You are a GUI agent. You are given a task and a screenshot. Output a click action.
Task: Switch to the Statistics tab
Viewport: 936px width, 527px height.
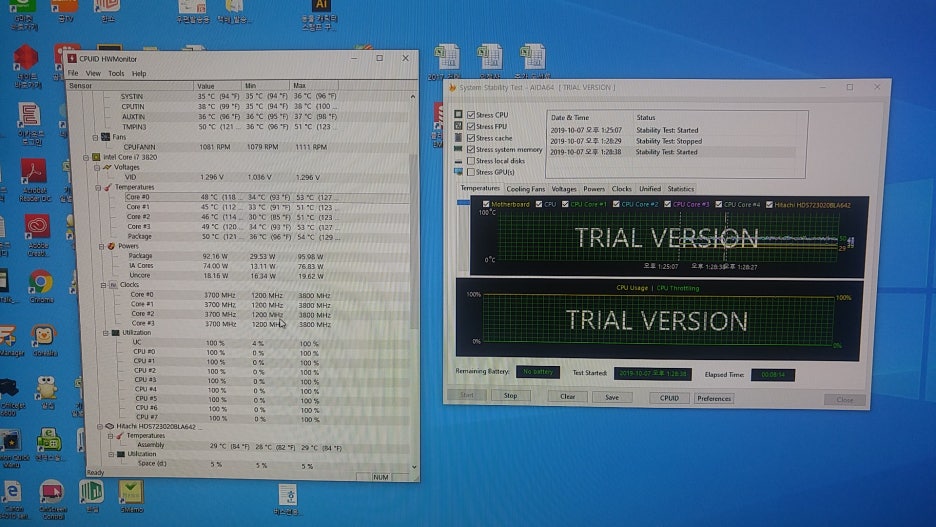(x=681, y=189)
